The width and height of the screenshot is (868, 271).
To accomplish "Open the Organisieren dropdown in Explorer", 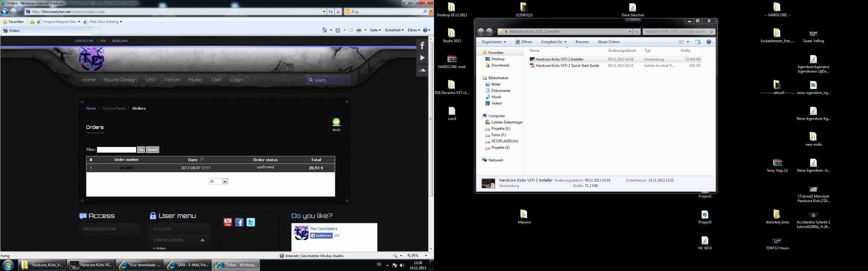I will point(493,42).
